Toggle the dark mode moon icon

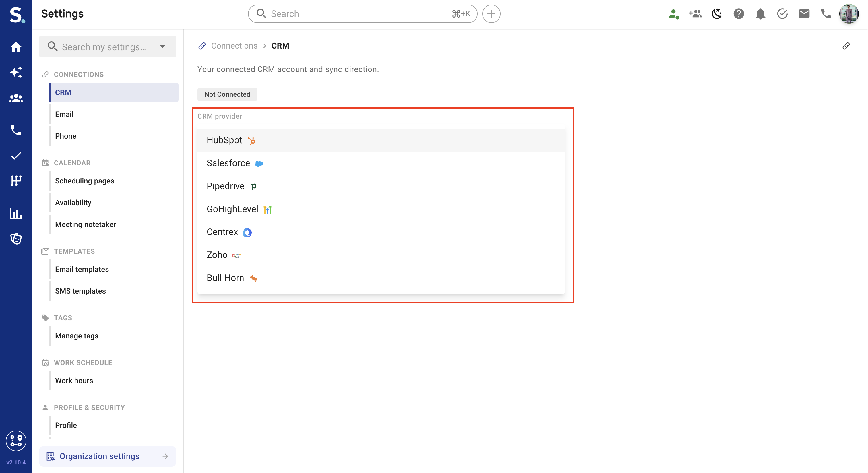(717, 14)
